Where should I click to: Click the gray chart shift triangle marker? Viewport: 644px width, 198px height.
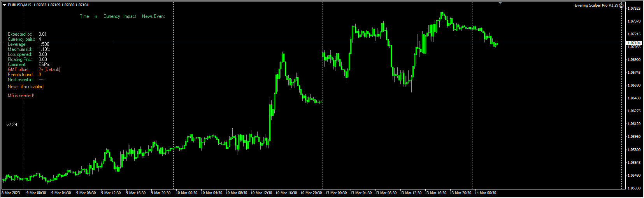500,3
